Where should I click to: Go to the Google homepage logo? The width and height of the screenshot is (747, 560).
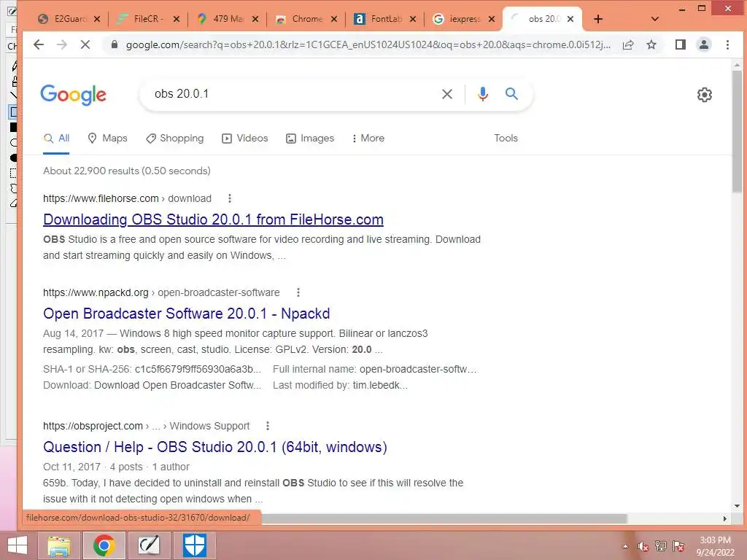[x=74, y=95]
